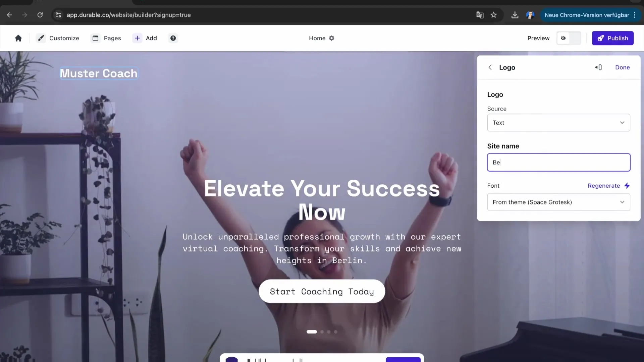This screenshot has width=644, height=362.
Task: Toggle the Preview switch
Action: tap(569, 38)
